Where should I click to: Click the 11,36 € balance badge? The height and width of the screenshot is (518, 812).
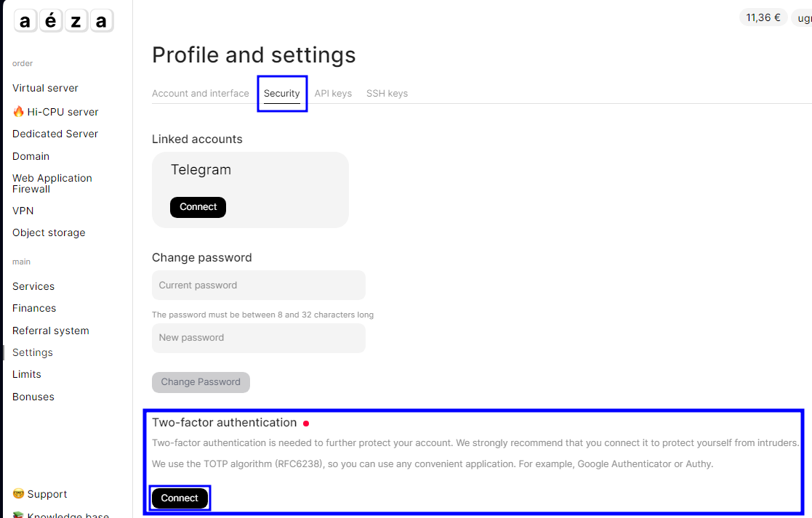click(763, 17)
